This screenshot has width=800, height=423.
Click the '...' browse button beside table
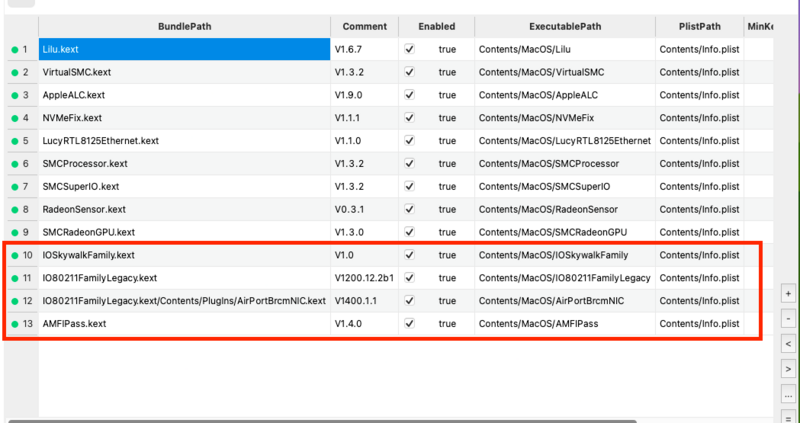(788, 393)
